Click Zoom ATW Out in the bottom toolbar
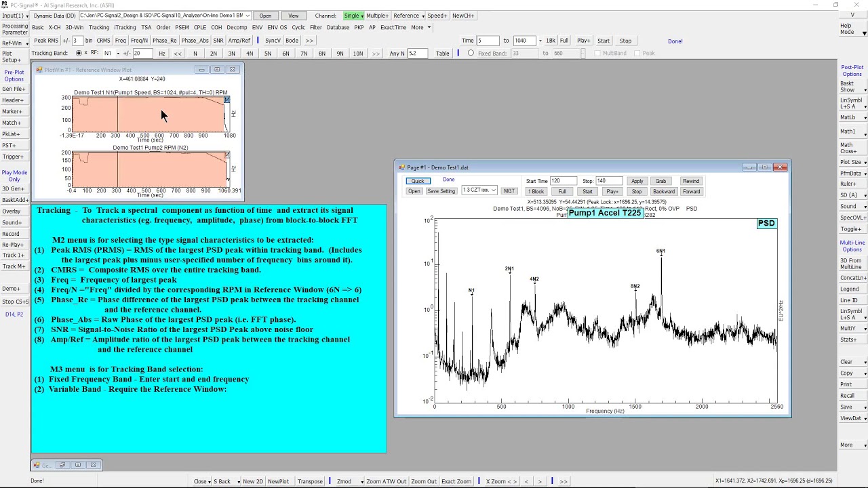Screen dimensions: 868x488 coord(386,481)
